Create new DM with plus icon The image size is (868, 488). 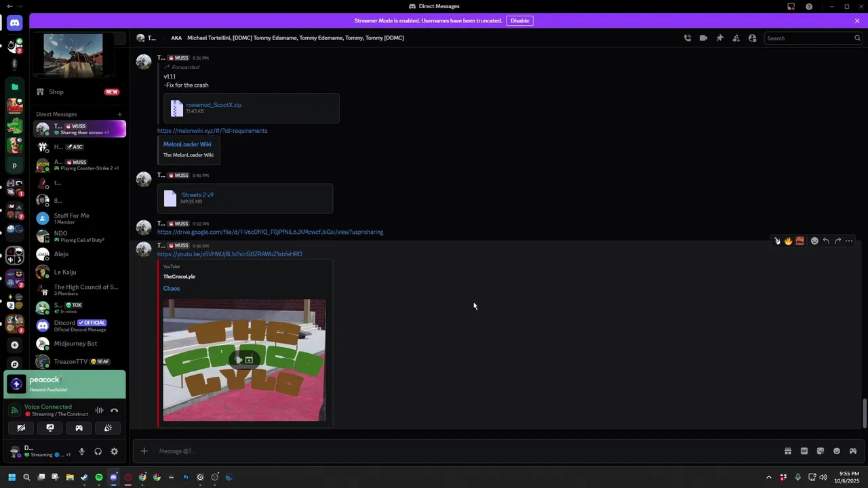(119, 114)
